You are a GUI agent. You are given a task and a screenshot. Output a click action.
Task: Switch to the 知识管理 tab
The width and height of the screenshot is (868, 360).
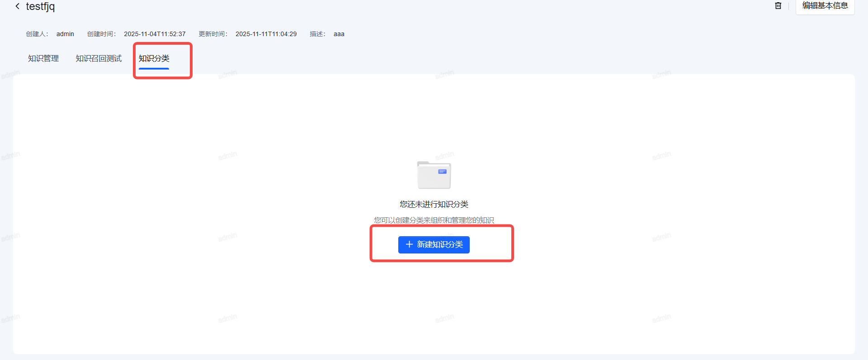tap(43, 59)
